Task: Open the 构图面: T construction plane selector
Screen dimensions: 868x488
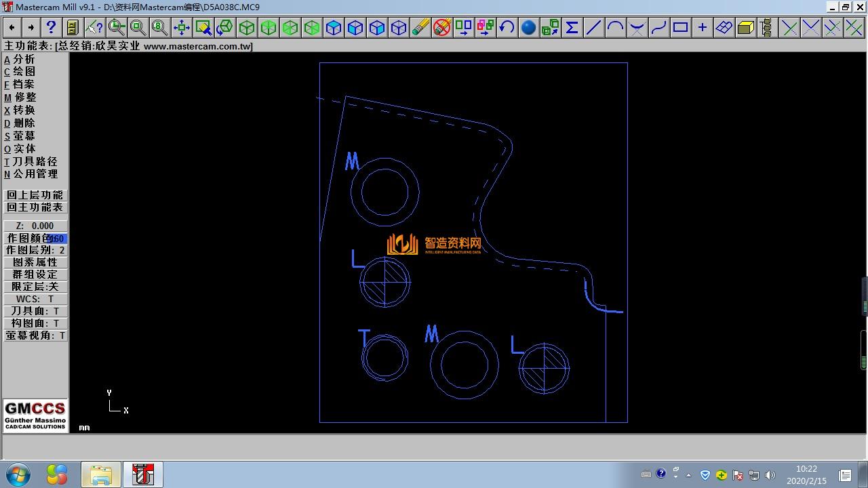Action: point(35,323)
